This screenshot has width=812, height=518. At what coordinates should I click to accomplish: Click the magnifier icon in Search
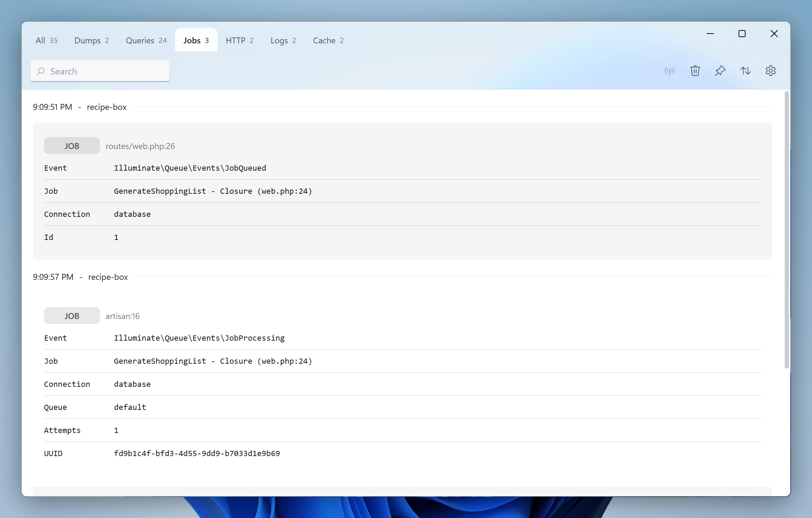pyautogui.click(x=41, y=71)
